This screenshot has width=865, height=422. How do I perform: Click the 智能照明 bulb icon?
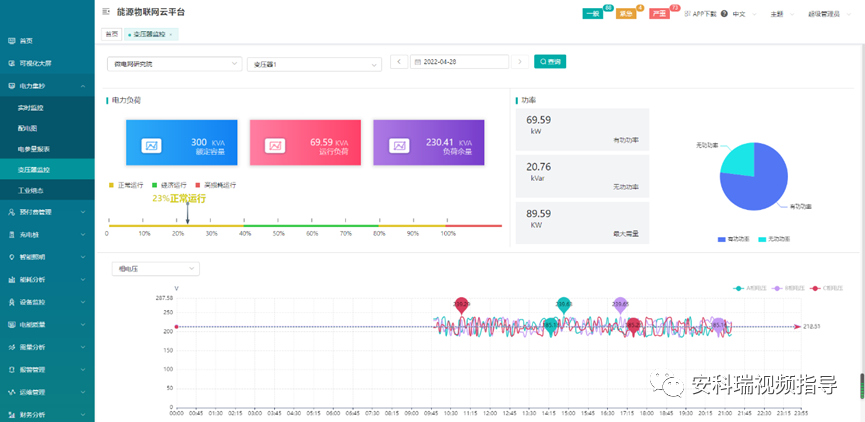click(x=12, y=257)
